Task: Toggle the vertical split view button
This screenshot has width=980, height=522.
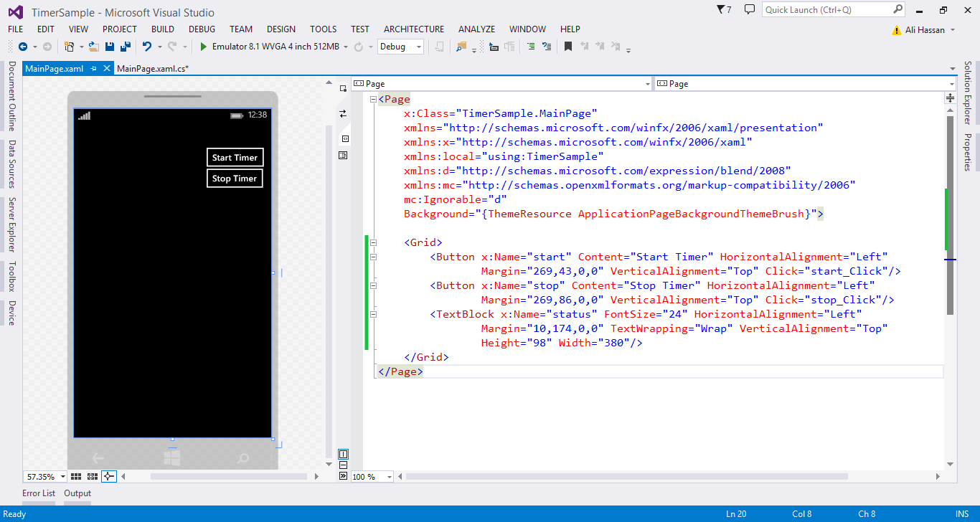Action: (343, 454)
